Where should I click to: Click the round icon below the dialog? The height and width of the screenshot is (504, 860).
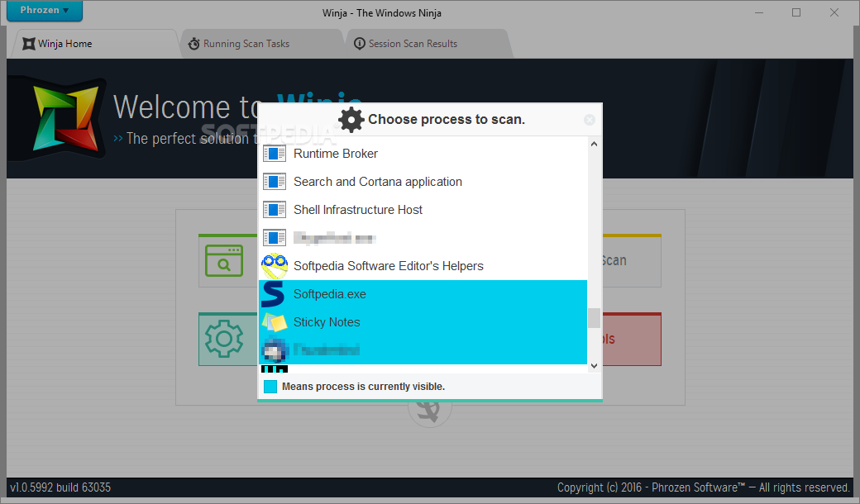(430, 410)
